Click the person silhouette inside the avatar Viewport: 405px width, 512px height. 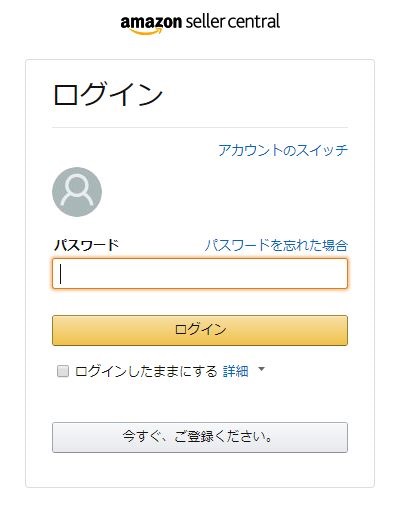click(x=77, y=190)
